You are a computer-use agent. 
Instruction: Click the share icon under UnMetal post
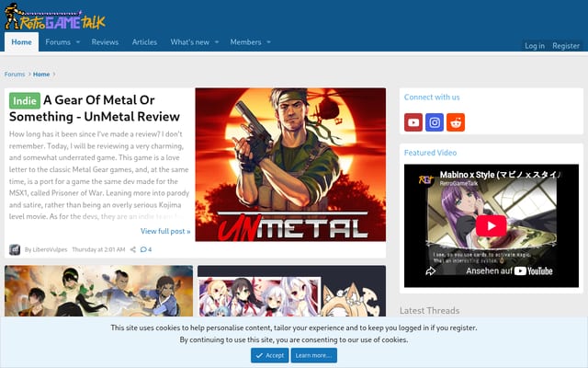point(132,249)
